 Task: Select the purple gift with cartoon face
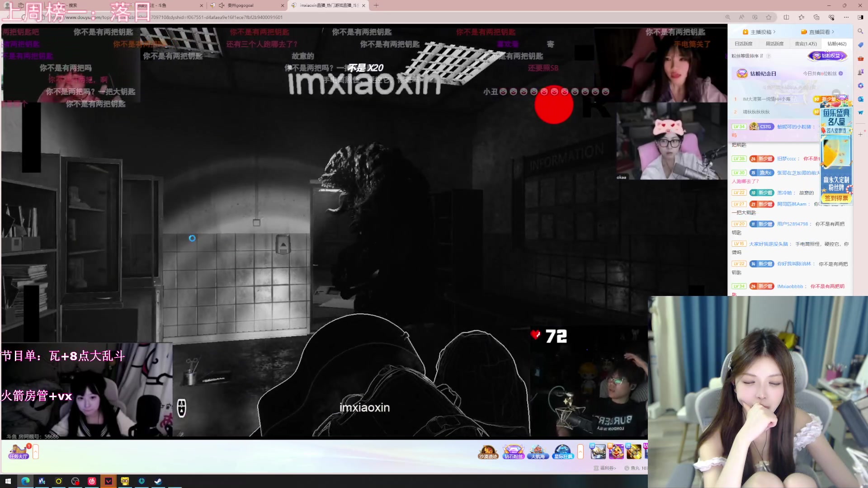click(x=616, y=451)
